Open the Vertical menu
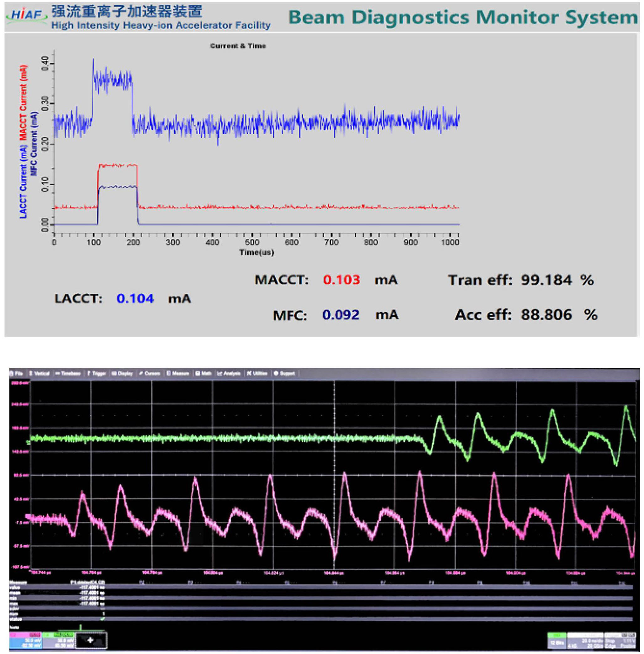Viewport: 644px width, 654px height. pyautogui.click(x=39, y=373)
